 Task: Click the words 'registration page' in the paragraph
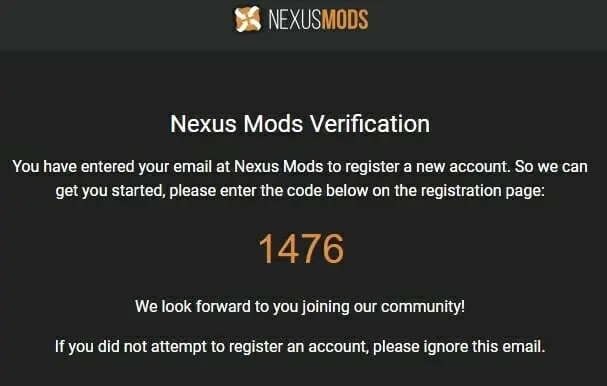point(482,191)
